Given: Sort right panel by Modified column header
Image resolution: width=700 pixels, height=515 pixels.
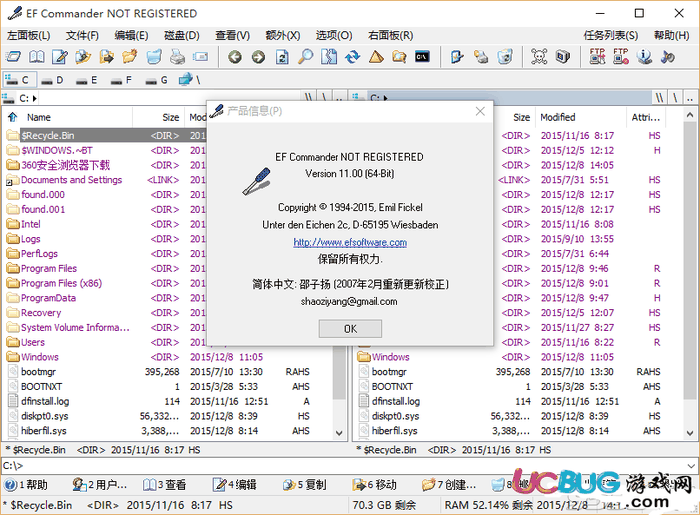Looking at the screenshot, I should 580,117.
